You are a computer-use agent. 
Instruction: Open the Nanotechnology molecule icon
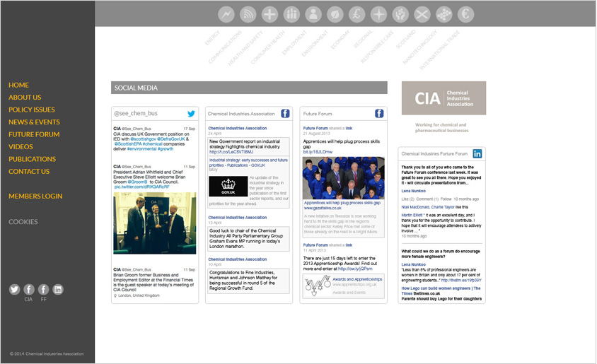(444, 15)
